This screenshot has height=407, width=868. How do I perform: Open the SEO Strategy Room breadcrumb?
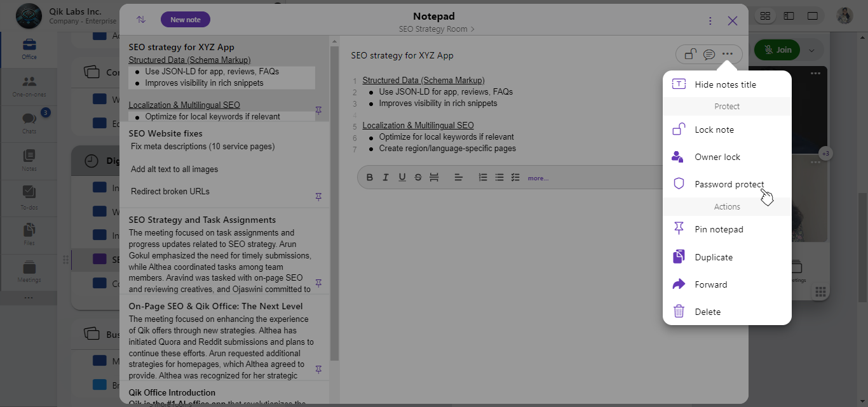(436, 29)
